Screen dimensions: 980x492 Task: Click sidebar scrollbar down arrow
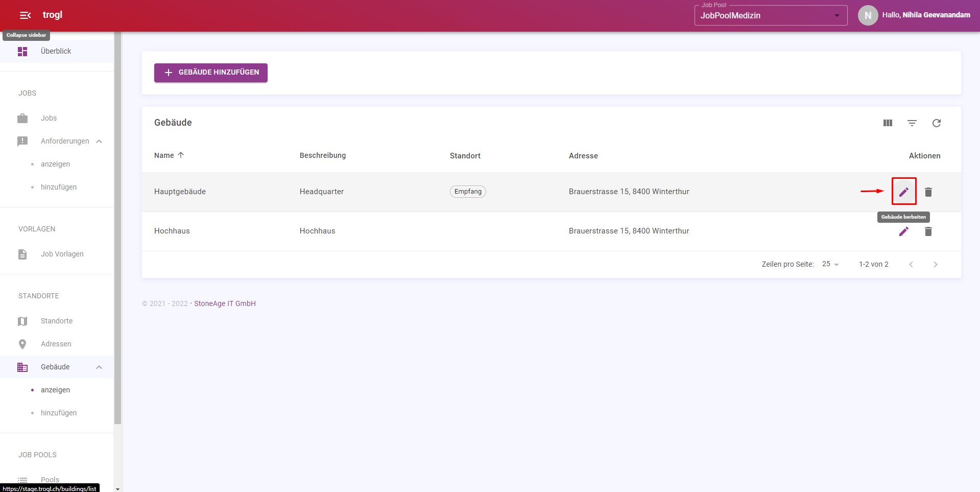[x=117, y=489]
